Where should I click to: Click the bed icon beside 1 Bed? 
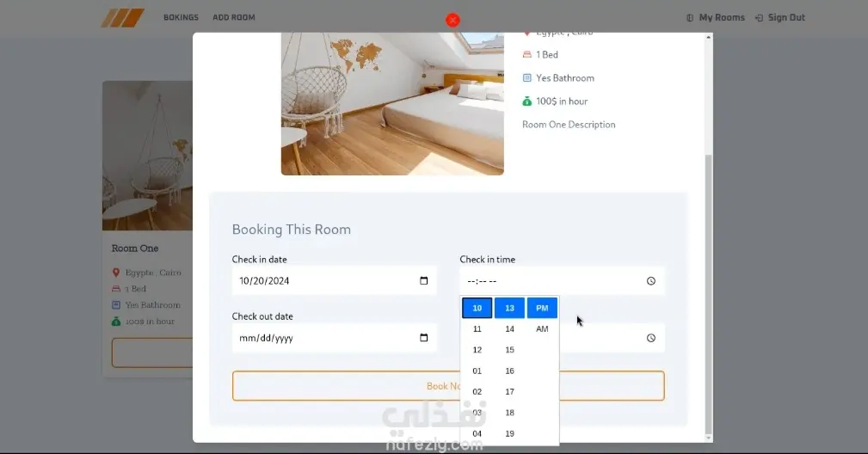point(527,55)
